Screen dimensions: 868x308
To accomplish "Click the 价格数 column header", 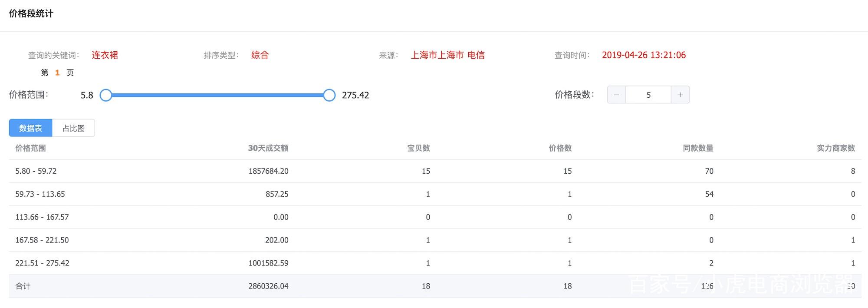I will (x=560, y=148).
